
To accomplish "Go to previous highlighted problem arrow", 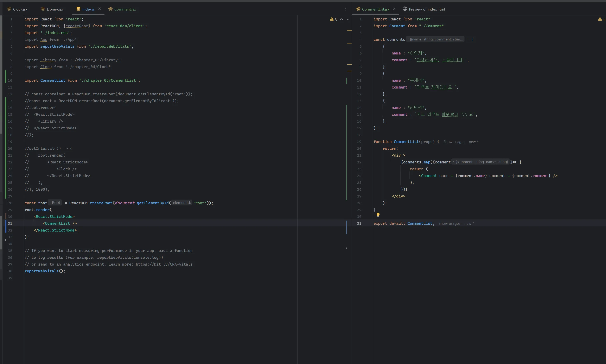I will coord(342,19).
